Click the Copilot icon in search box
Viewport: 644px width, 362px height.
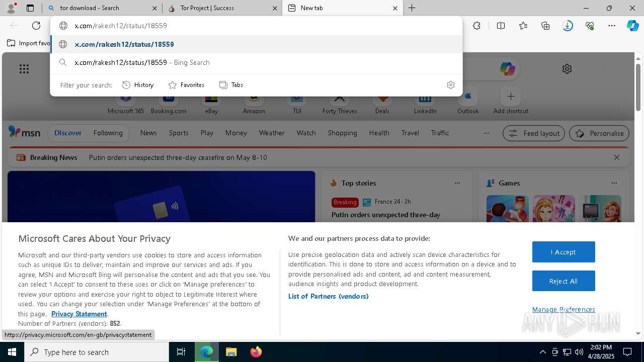point(507,69)
